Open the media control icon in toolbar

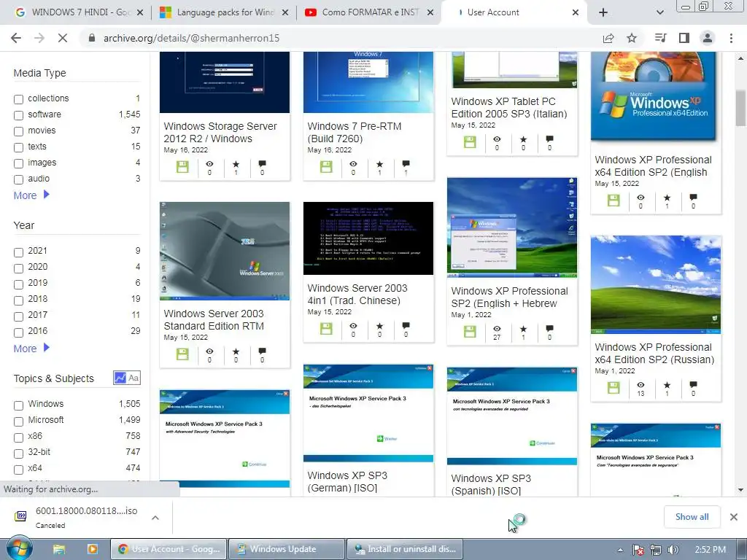click(660, 38)
